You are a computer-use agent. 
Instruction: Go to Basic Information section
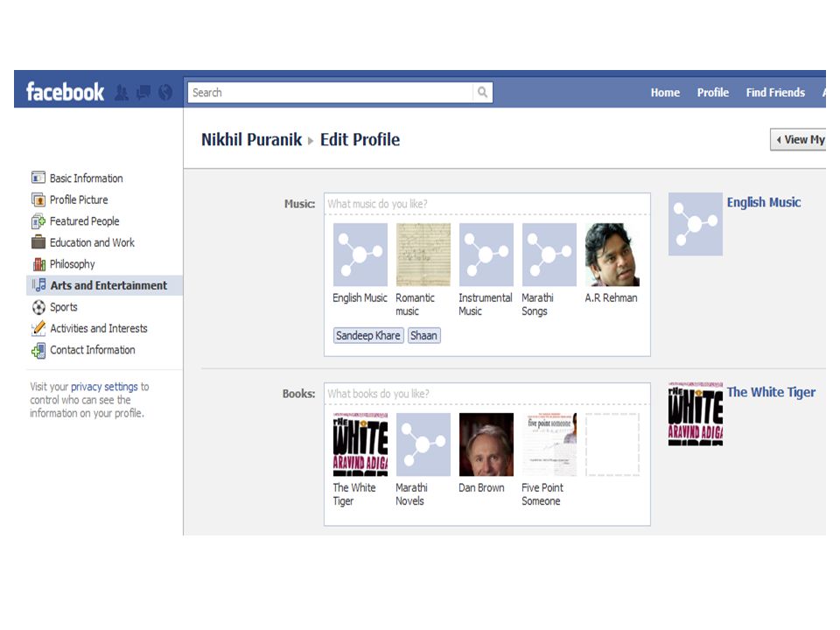pyautogui.click(x=87, y=178)
